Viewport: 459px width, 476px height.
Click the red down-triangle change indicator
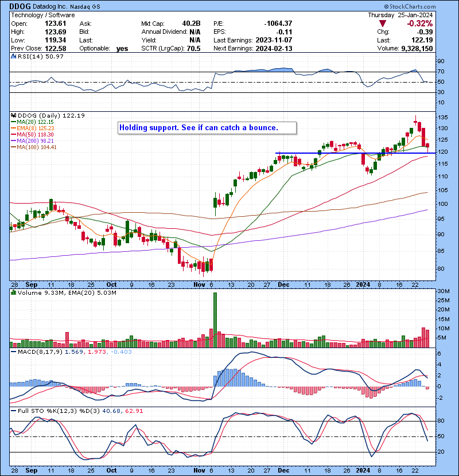[383, 24]
